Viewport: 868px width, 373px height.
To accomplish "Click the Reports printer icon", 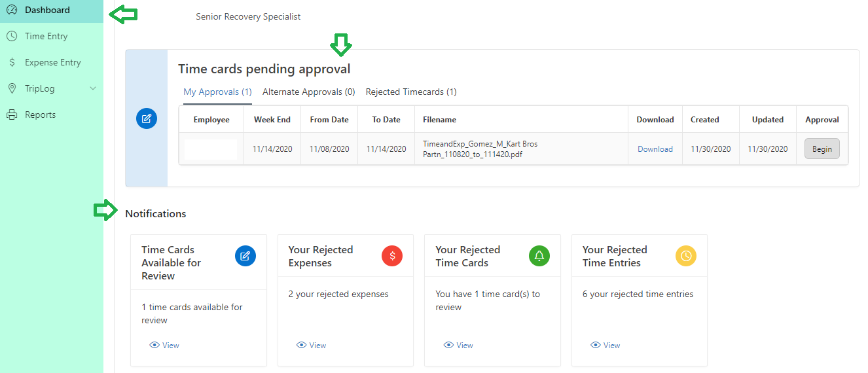I will (12, 115).
